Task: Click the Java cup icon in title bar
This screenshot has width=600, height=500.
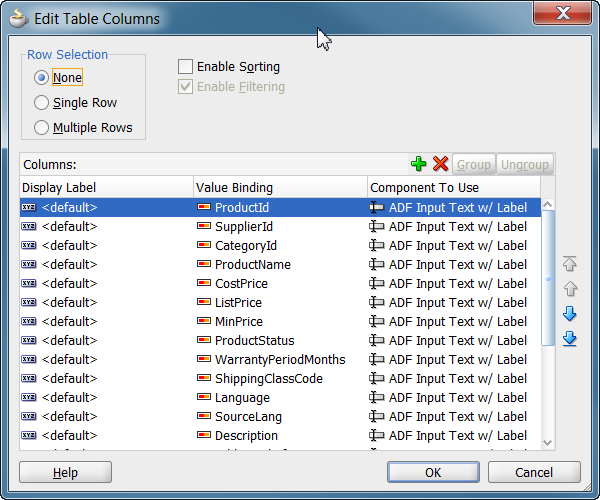Action: coord(18,18)
